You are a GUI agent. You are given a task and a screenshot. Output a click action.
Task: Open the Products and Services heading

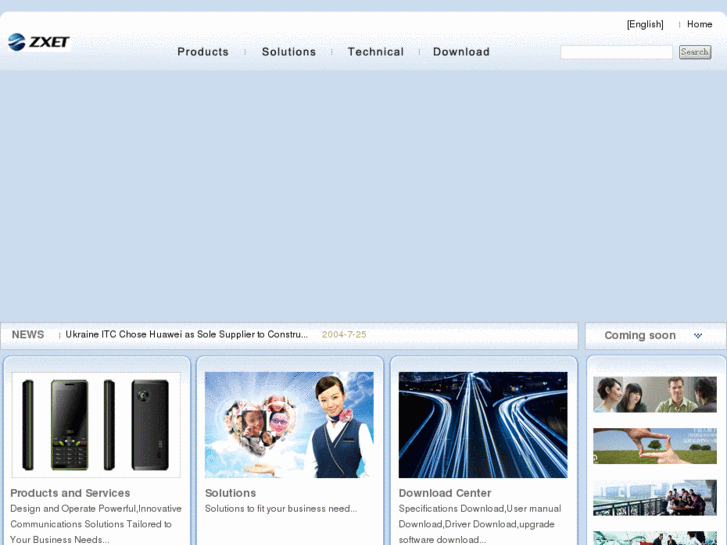[70, 493]
